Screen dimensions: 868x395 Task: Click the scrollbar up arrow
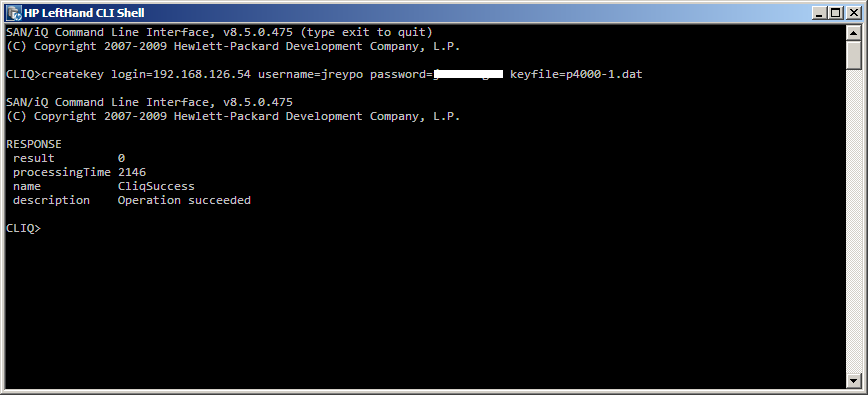854,33
